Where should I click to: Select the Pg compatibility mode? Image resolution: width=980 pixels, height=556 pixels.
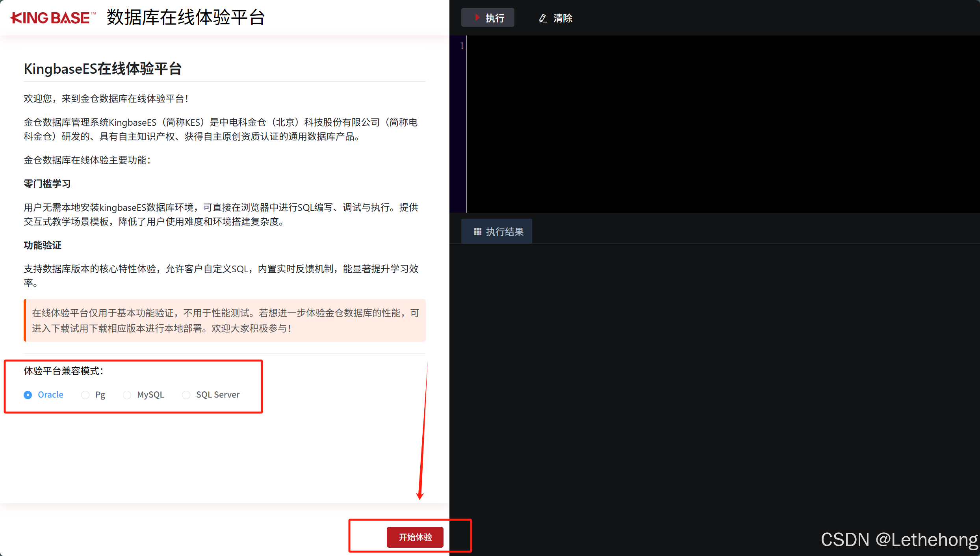tap(85, 395)
